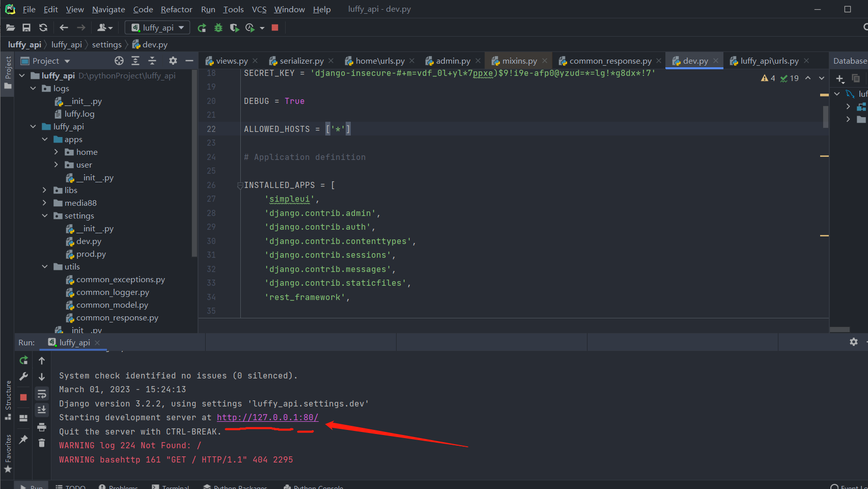The height and width of the screenshot is (489, 868).
Task: Navigate back with the left arrow
Action: pos(64,28)
